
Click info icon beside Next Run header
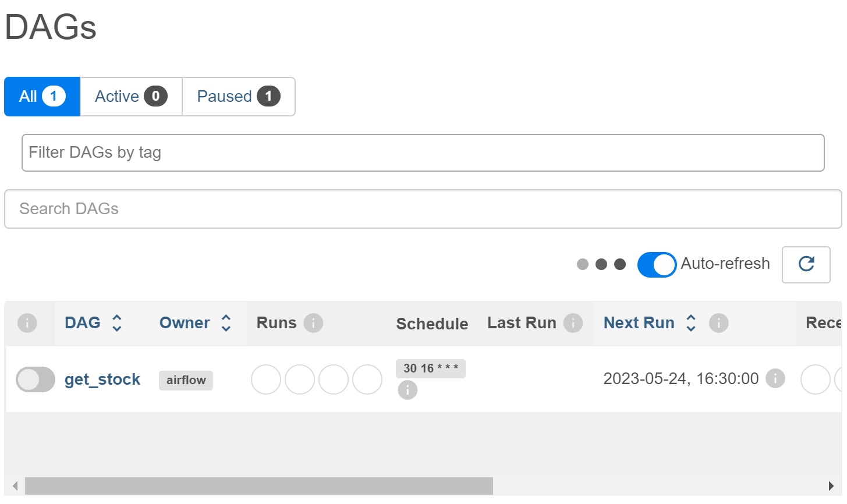tap(718, 323)
